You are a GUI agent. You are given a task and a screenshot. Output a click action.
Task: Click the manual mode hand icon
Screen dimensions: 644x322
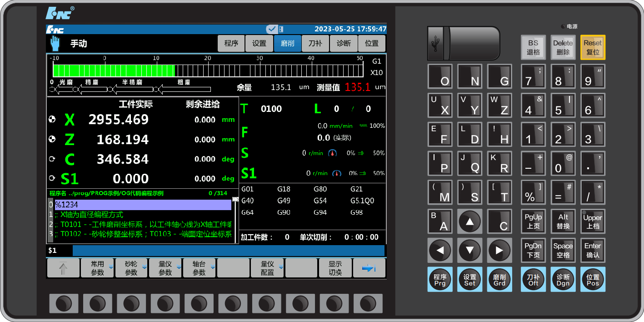pos(55,44)
